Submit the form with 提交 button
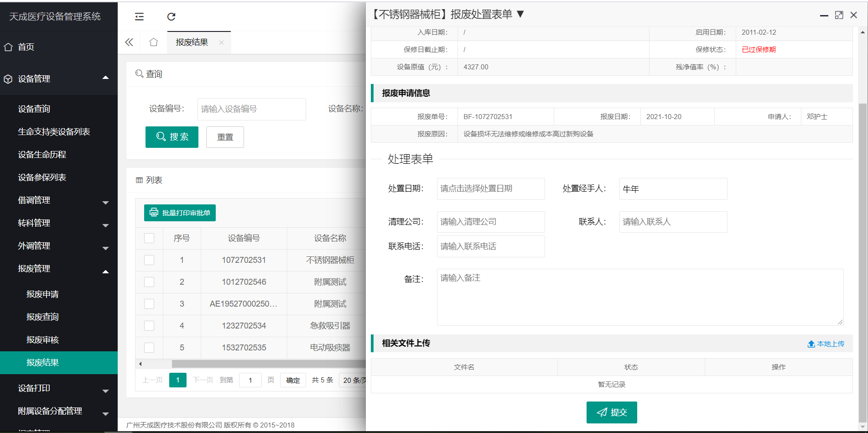Screen dimensions: 868x433 [612, 412]
